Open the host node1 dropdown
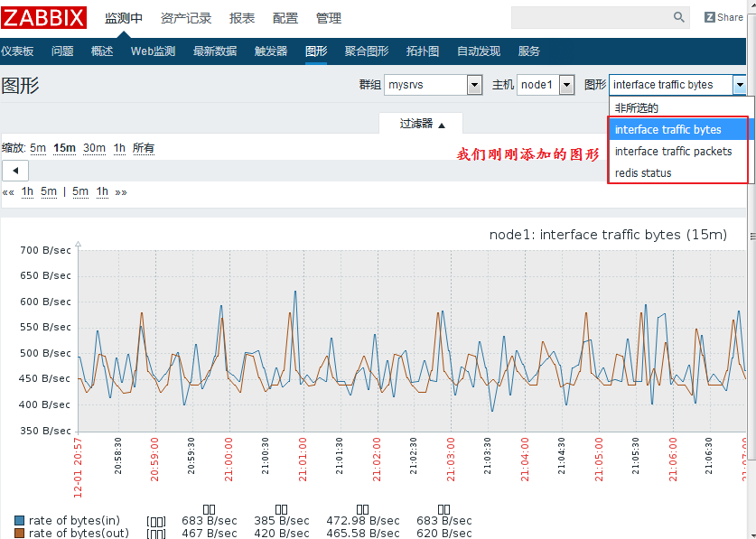Screen dimensions: 756x539 pyautogui.click(x=566, y=85)
